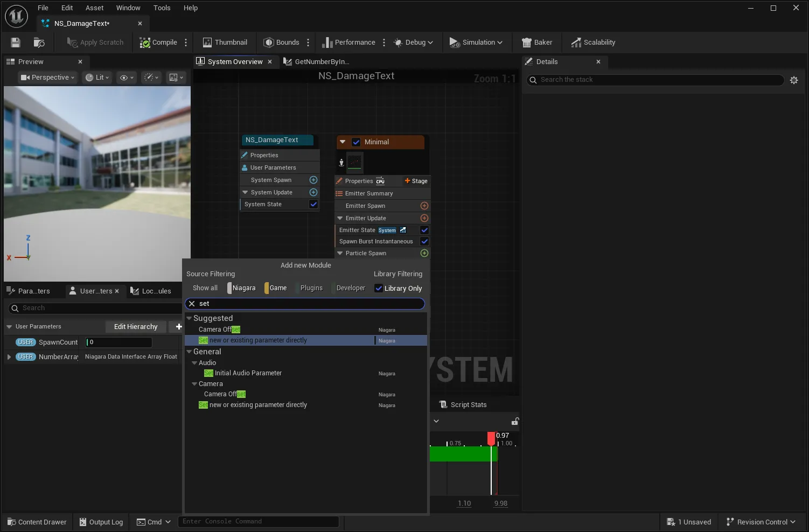Add a module to Particle Spawn via plus icon

coord(424,253)
